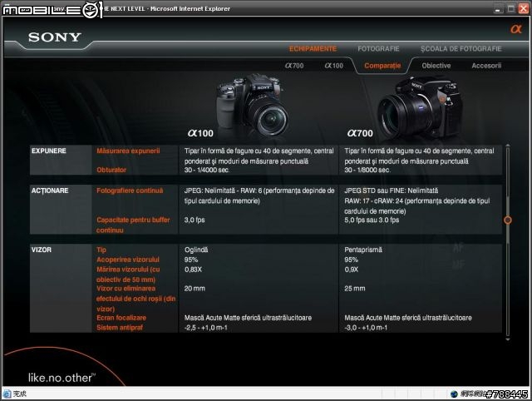Click 'Capacitate pentru buffer continuu' label
Screen dimensions: 532x401
(x=133, y=225)
